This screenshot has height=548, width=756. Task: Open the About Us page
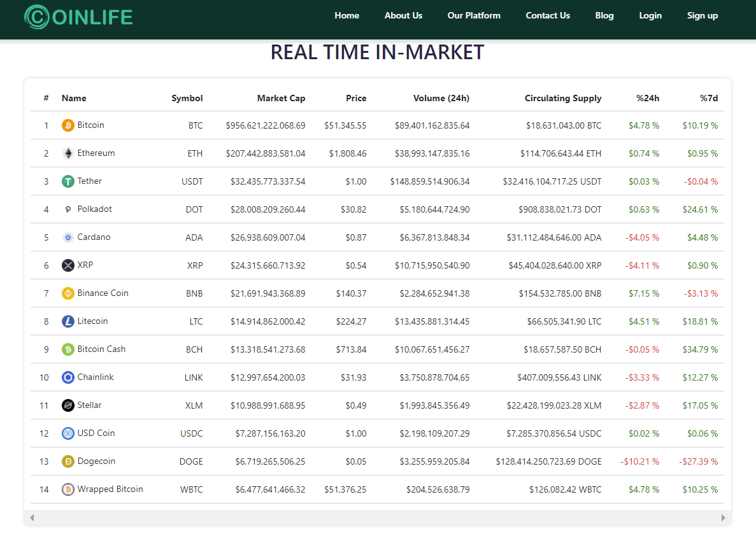(x=403, y=15)
